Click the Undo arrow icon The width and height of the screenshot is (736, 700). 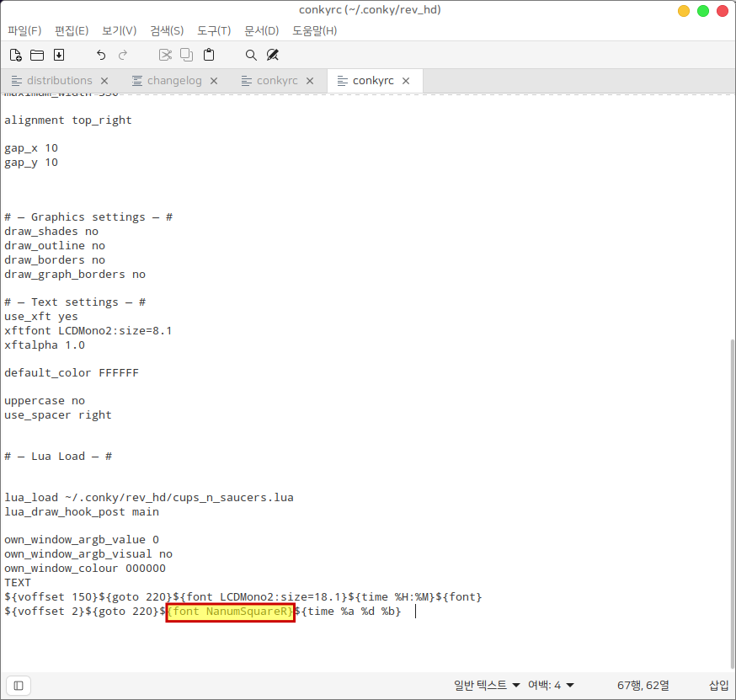coord(101,55)
